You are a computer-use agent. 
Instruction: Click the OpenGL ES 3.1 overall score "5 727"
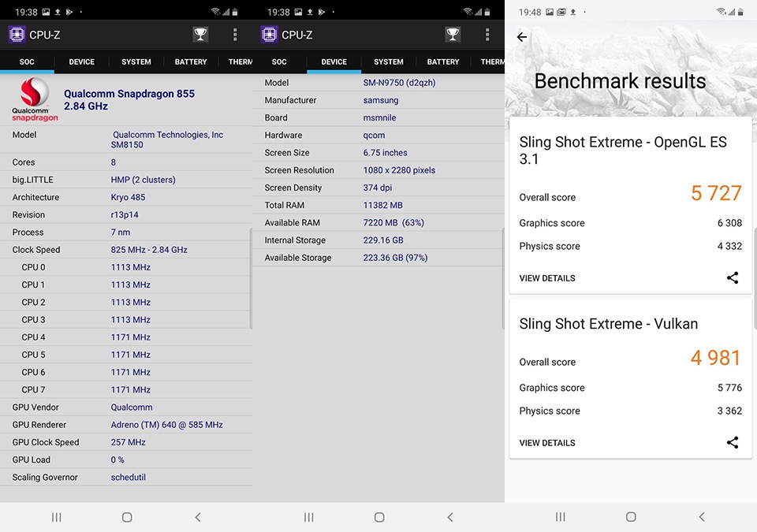pyautogui.click(x=716, y=193)
